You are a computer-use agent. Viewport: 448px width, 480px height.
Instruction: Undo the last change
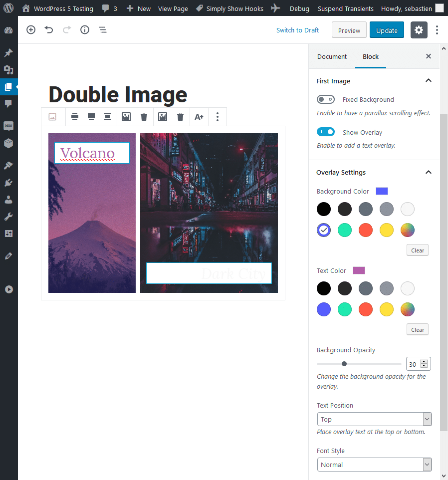pyautogui.click(x=49, y=30)
